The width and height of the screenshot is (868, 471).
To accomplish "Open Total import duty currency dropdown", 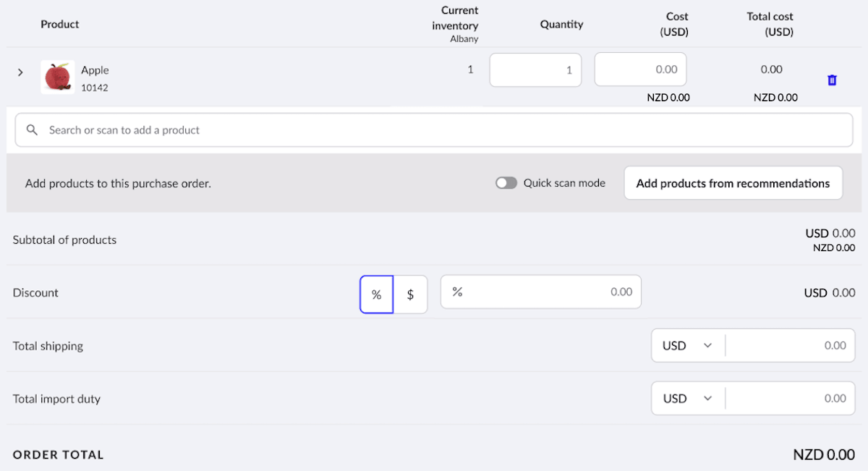I will pos(688,399).
